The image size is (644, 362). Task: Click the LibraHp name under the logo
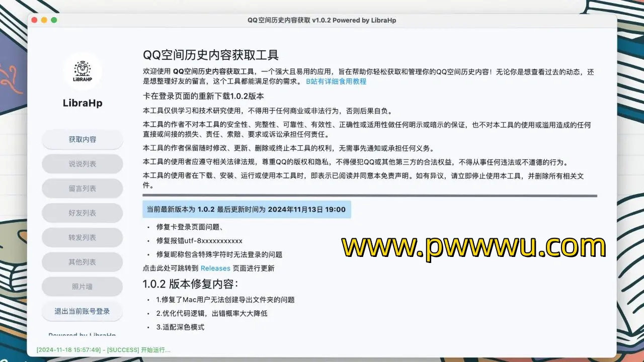[x=83, y=103]
